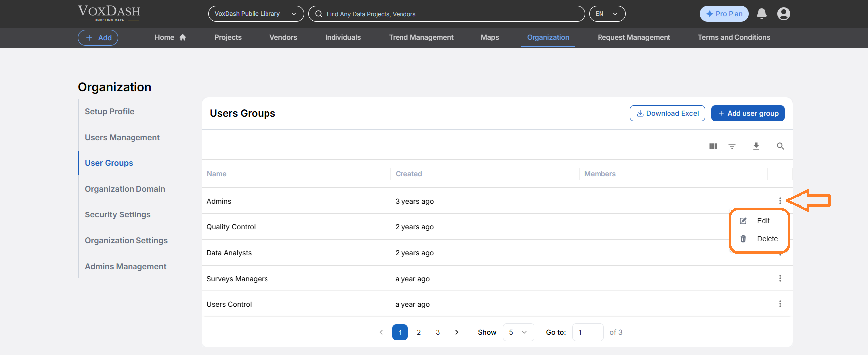The image size is (868, 355).
Task: Open Admins Management in the sidebar
Action: [x=126, y=266]
